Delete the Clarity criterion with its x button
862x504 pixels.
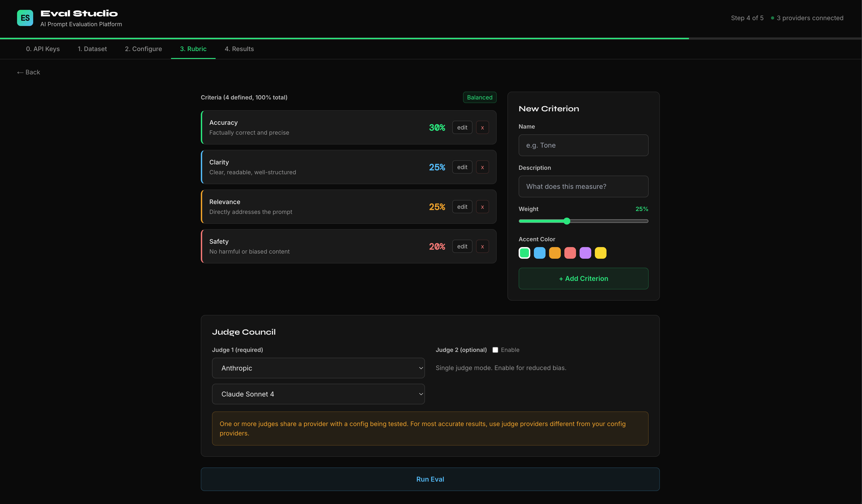pos(482,167)
